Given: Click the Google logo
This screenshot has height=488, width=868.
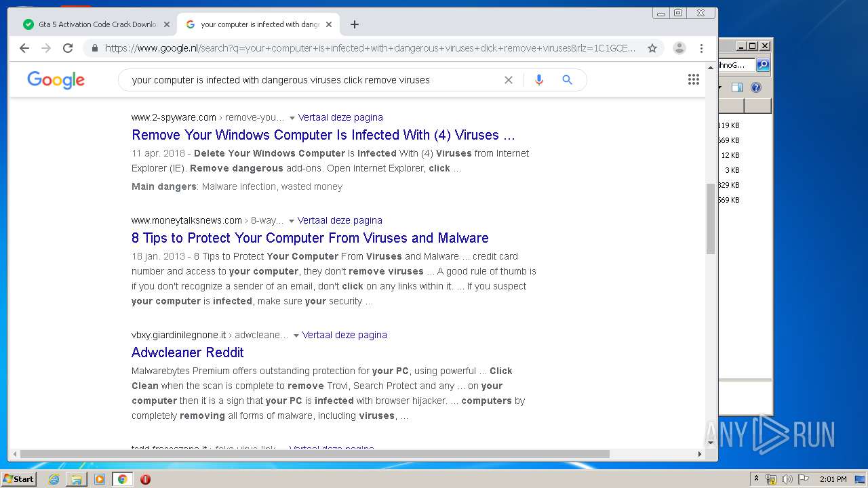Looking at the screenshot, I should pos(56,80).
